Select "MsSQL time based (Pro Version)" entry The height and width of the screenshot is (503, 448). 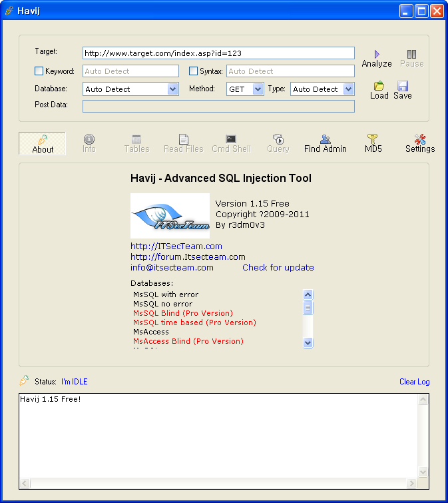point(194,322)
